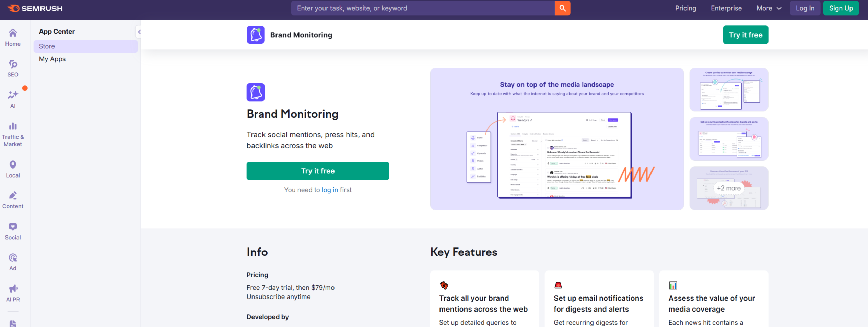Click 'Track all your brand mentions' card title
The image size is (868, 327).
(x=483, y=304)
